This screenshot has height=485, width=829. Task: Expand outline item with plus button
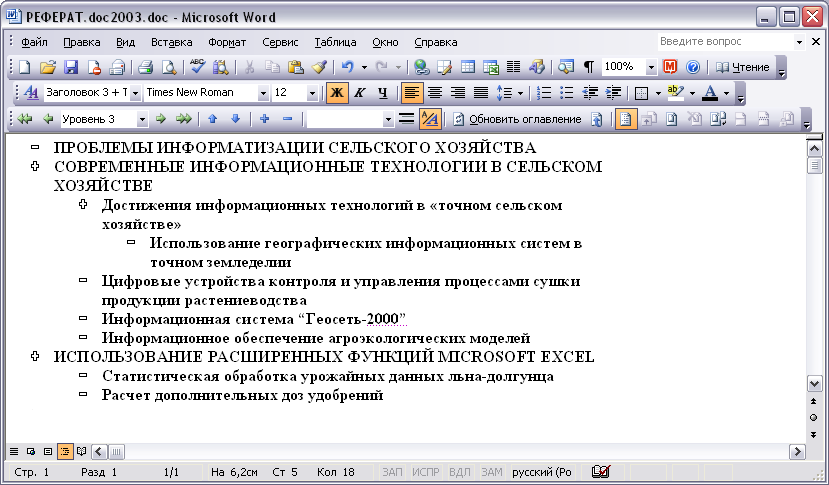click(x=265, y=119)
